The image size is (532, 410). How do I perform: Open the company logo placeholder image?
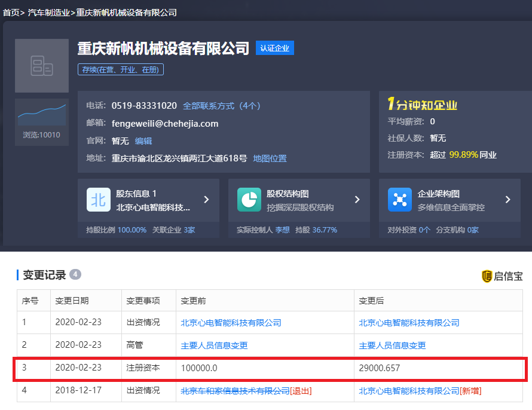tap(41, 66)
